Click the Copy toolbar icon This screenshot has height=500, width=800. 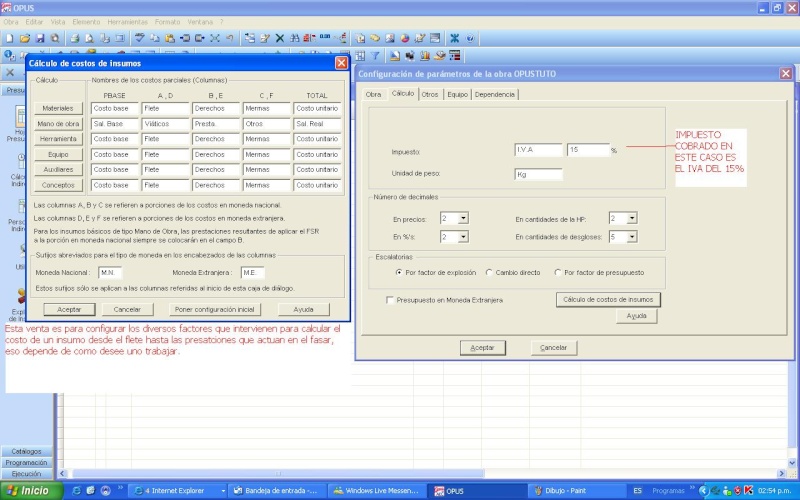click(x=155, y=38)
